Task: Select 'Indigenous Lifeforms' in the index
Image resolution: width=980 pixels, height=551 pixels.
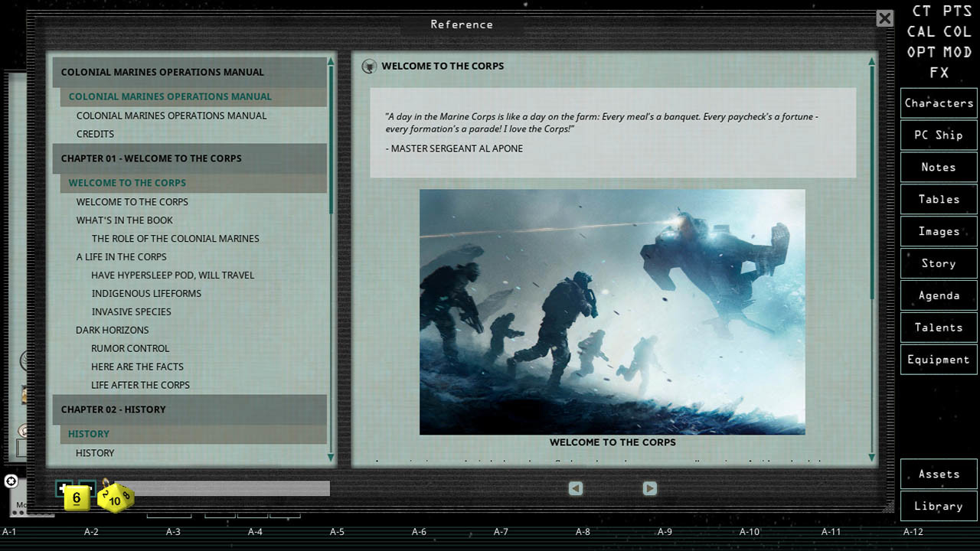Action: click(146, 293)
